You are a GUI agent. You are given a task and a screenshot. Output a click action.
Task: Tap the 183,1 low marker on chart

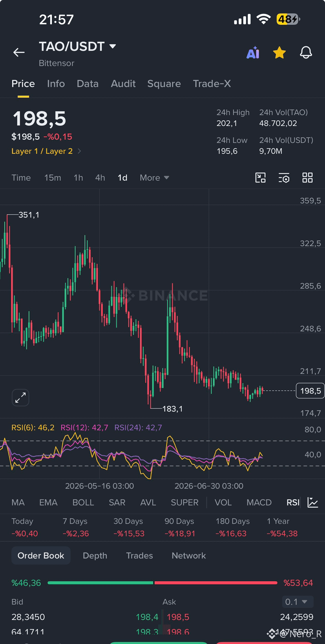click(x=172, y=409)
